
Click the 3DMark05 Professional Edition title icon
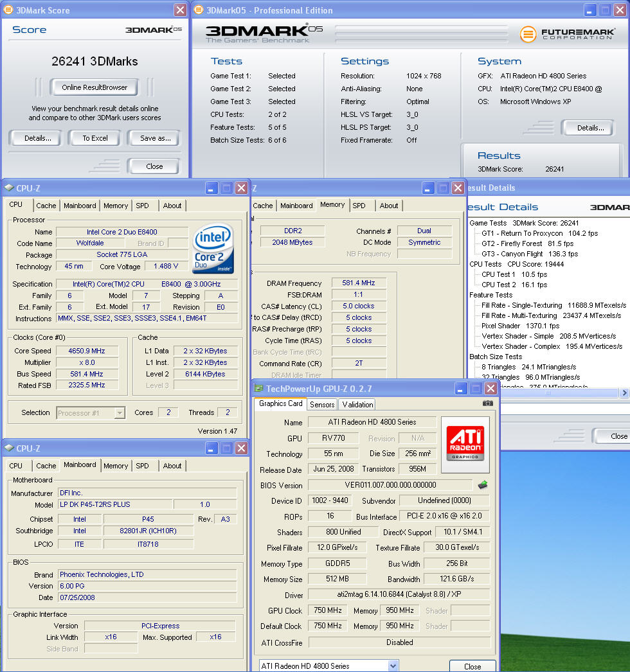(199, 10)
